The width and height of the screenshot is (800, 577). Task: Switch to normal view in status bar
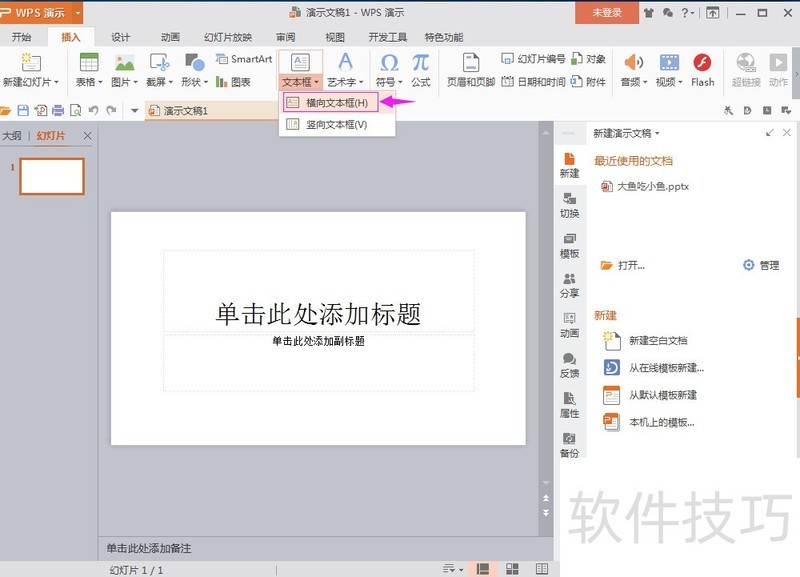pyautogui.click(x=483, y=569)
